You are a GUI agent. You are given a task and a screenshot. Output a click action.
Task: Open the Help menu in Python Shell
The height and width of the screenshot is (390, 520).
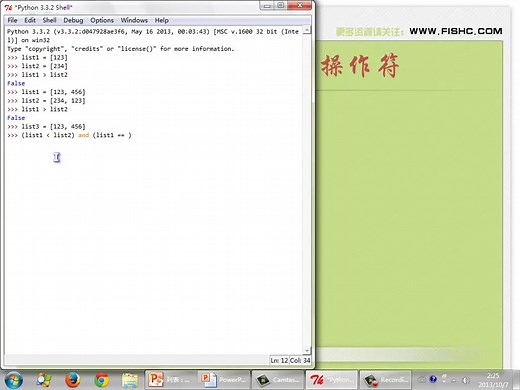161,20
